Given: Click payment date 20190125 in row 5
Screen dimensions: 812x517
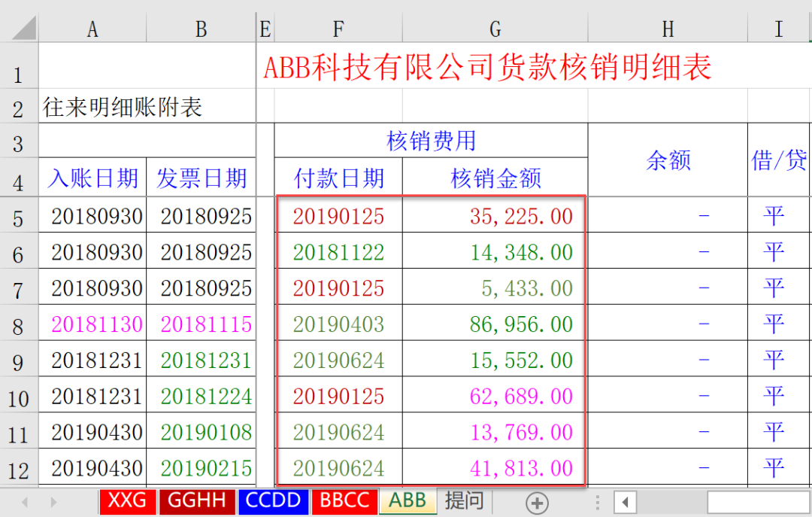Looking at the screenshot, I should pos(338,214).
